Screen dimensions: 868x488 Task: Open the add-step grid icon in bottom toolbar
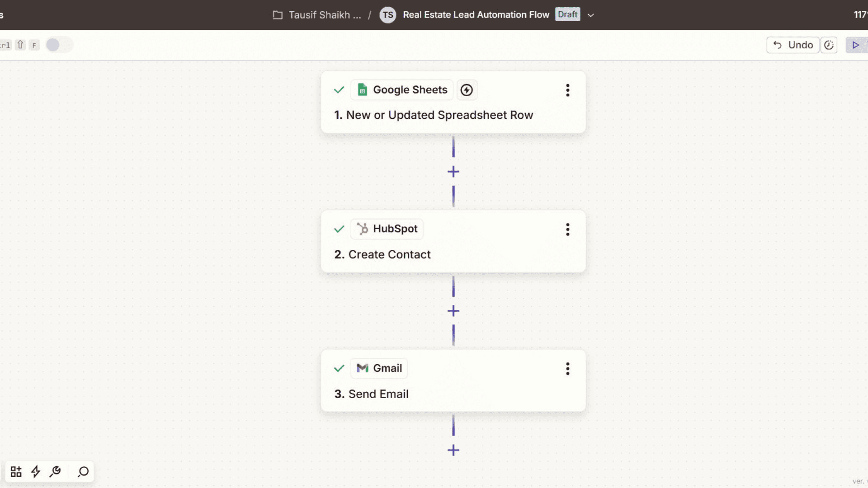15,471
